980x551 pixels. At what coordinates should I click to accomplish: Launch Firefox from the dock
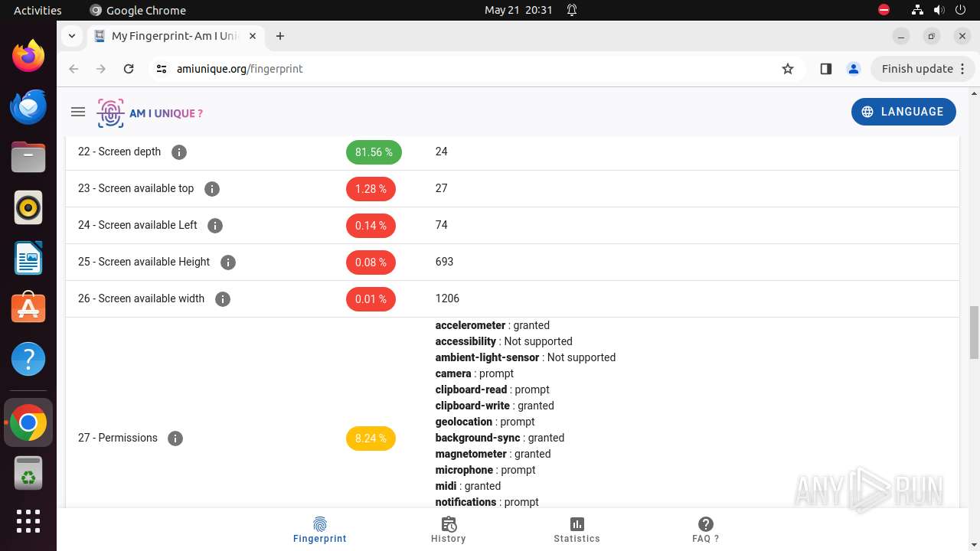click(x=28, y=56)
